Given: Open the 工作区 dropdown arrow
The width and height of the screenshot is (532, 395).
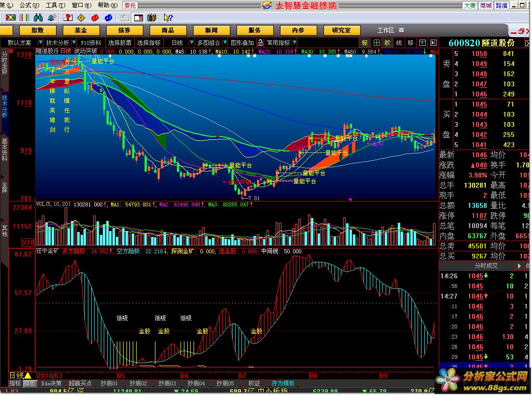Looking at the screenshot, I should (x=401, y=30).
